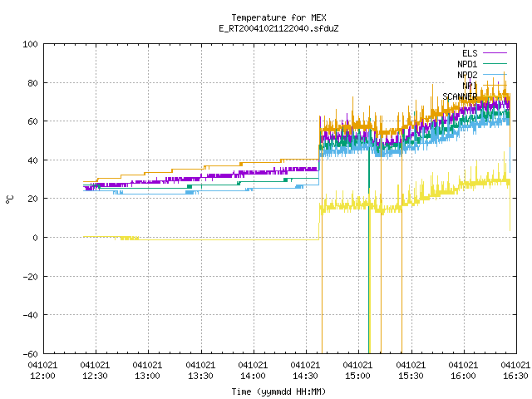Click the NPD1 legend label

coord(467,64)
